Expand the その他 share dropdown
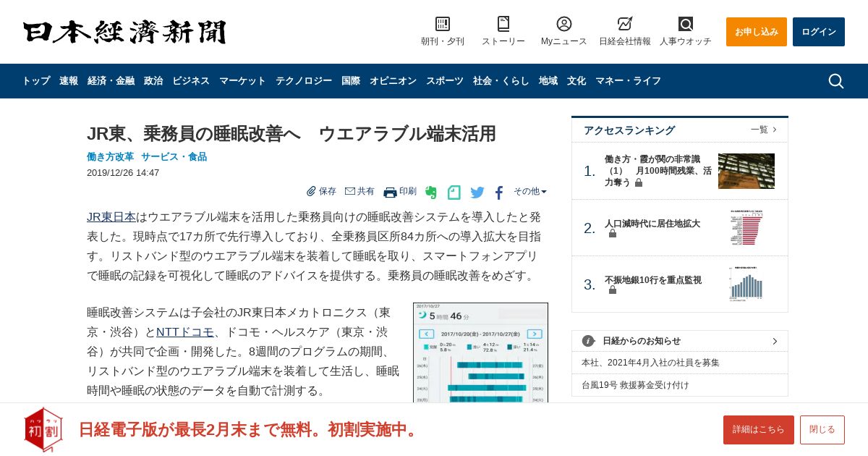The width and height of the screenshot is (868, 456). click(x=530, y=191)
